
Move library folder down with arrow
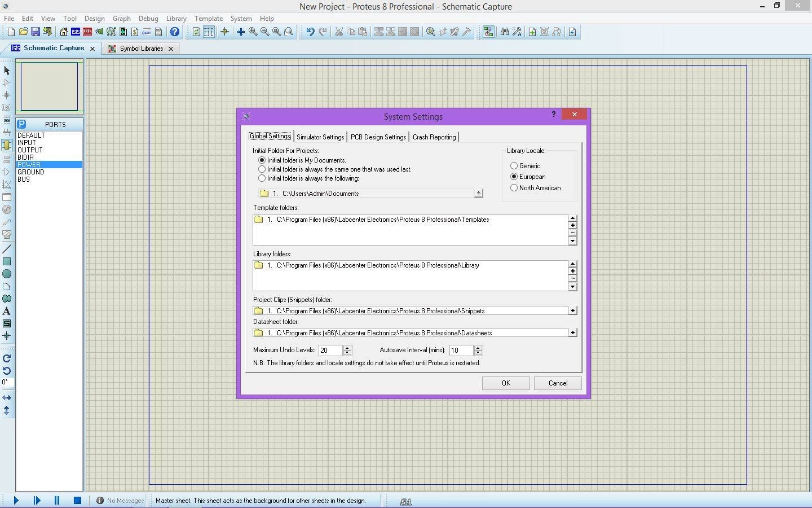coord(572,287)
